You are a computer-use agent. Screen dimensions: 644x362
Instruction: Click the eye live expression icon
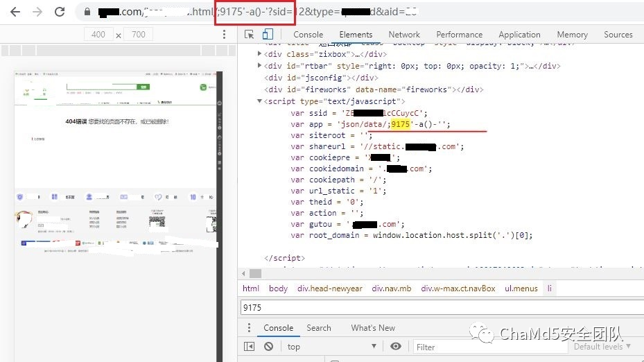(x=396, y=346)
